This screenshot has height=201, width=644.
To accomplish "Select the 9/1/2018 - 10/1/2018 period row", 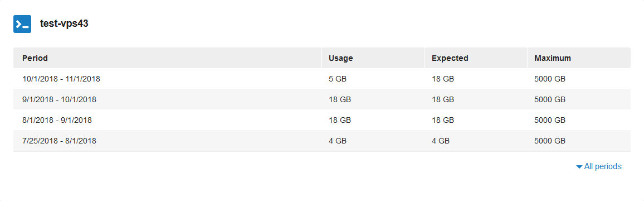I will pyautogui.click(x=321, y=99).
